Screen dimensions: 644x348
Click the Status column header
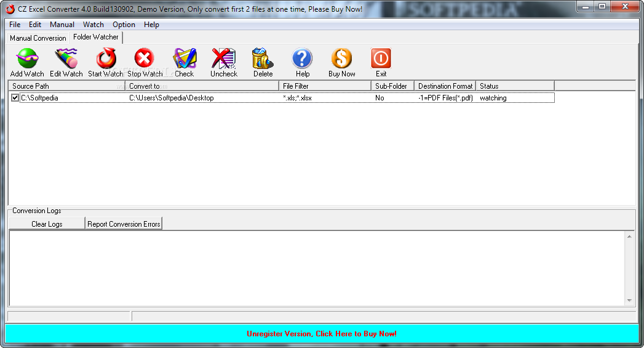(515, 86)
